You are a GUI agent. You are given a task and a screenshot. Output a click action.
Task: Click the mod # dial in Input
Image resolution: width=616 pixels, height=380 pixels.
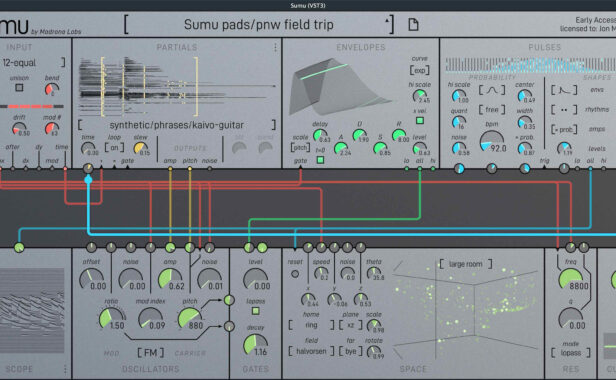click(51, 129)
